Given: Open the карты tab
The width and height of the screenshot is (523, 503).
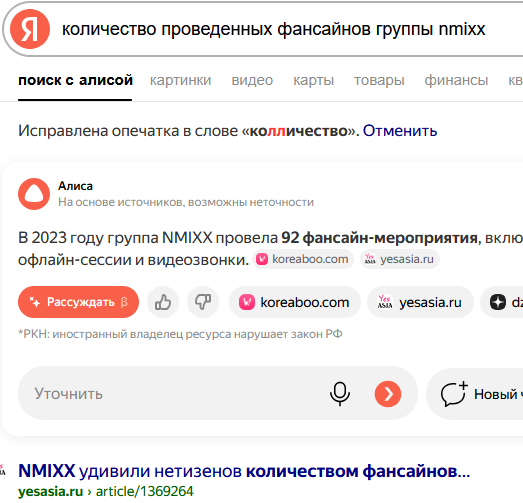Looking at the screenshot, I should click(x=314, y=80).
